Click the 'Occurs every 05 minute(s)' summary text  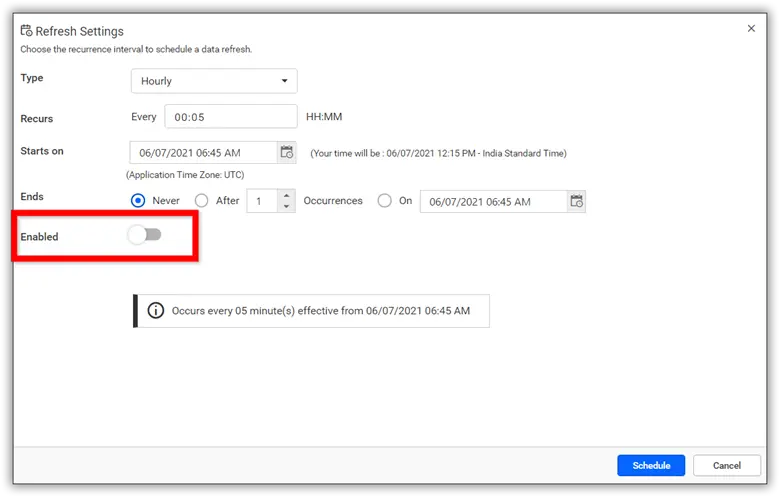(321, 311)
